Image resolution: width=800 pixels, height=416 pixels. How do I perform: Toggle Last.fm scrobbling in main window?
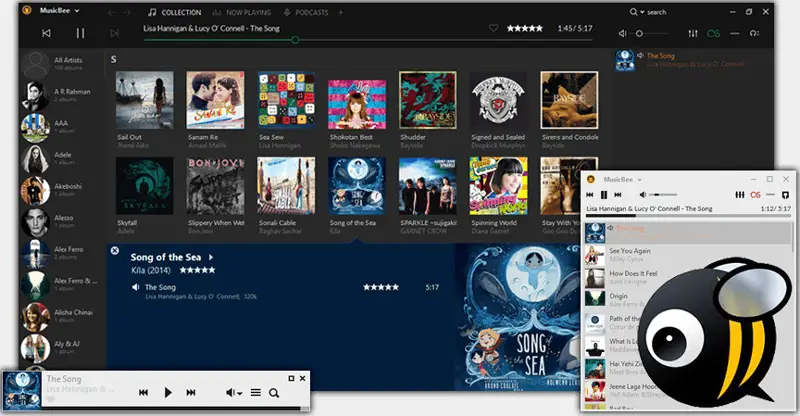(713, 33)
